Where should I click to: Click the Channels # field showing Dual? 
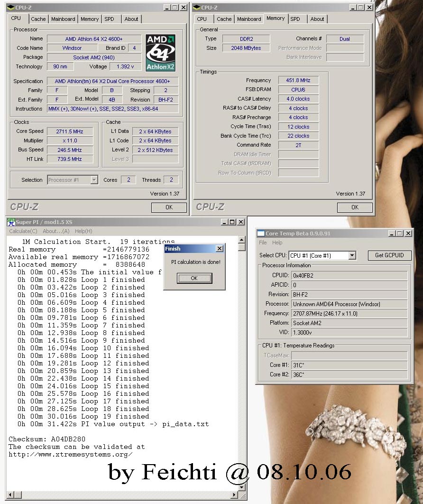345,39
